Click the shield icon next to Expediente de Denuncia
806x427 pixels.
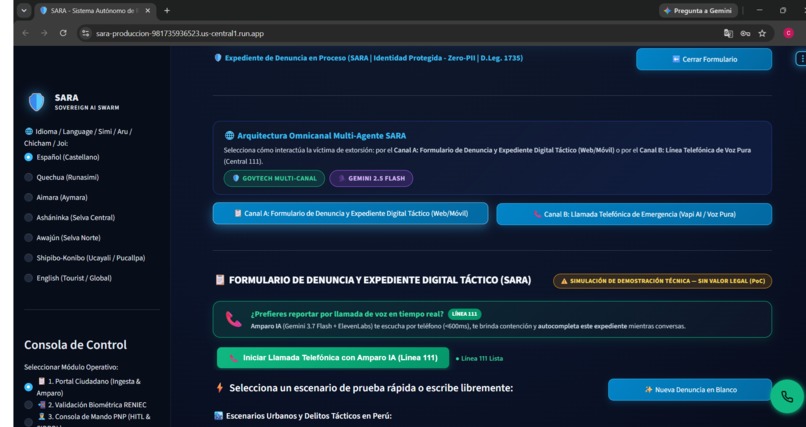(218, 58)
